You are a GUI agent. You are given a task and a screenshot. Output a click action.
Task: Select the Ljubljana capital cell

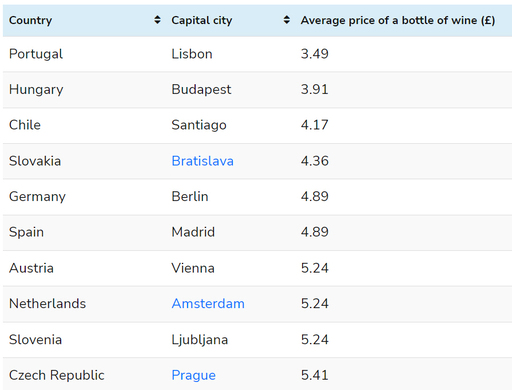click(x=200, y=340)
